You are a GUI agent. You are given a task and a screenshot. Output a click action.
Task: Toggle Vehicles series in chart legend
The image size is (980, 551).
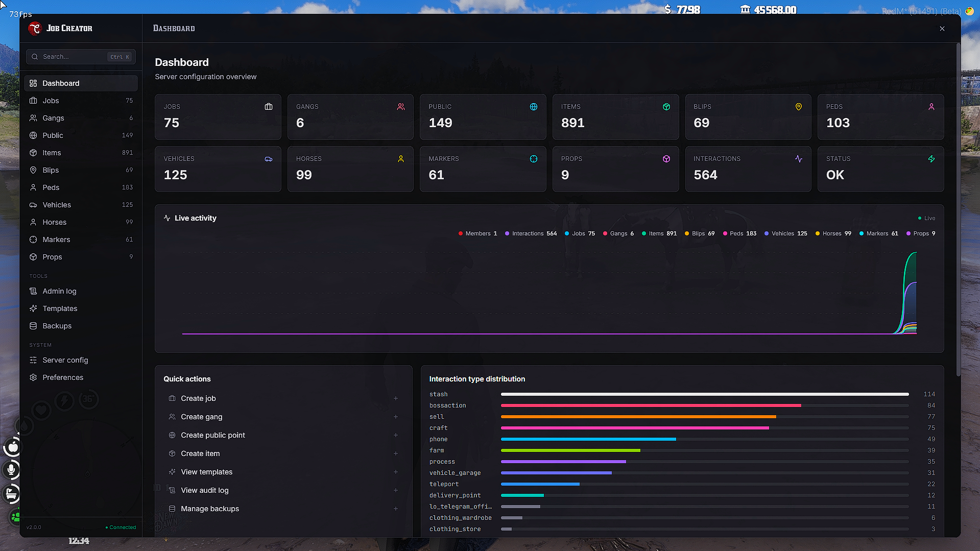tap(786, 233)
